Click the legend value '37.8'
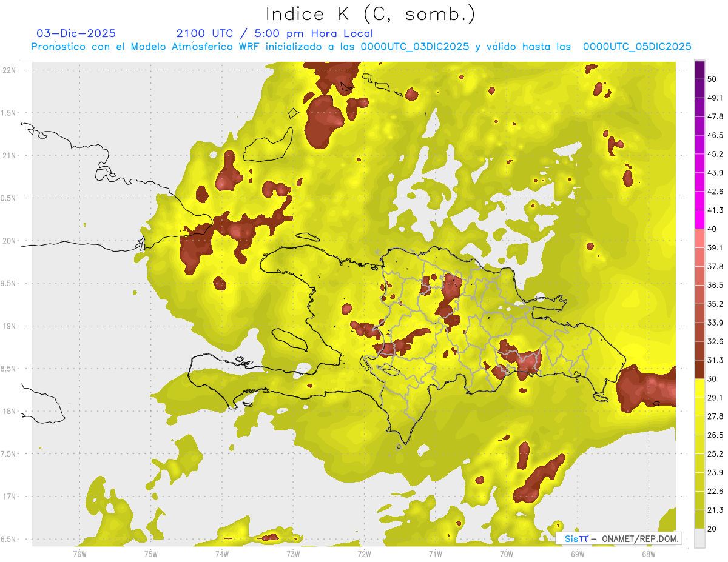Screen dimensions: 728x562 pos(715,267)
